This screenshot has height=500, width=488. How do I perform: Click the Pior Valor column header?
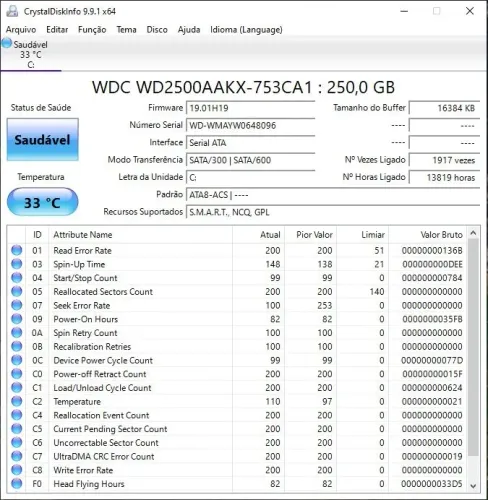pyautogui.click(x=311, y=235)
